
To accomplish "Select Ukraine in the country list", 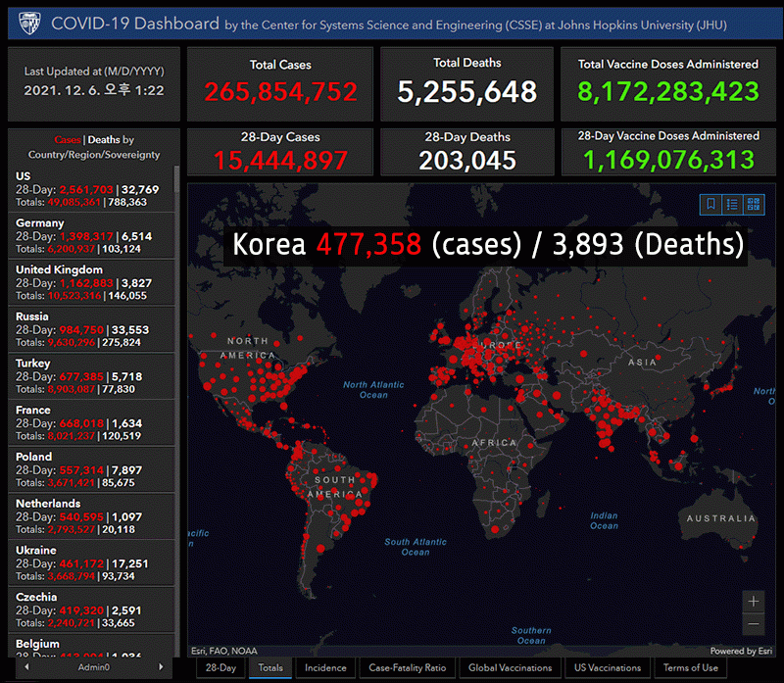I will click(x=91, y=563).
